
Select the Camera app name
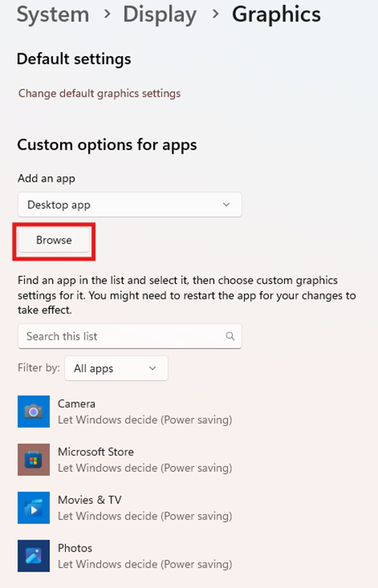(x=76, y=404)
